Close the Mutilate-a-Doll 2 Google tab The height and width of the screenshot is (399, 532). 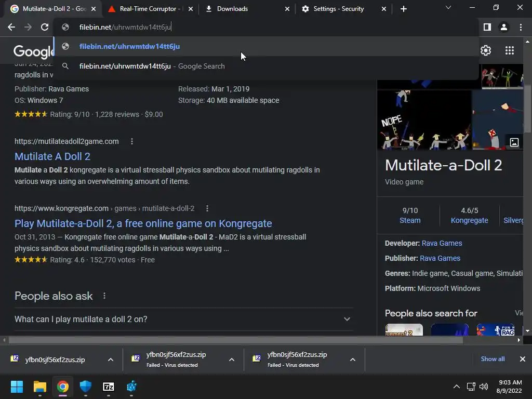(94, 9)
